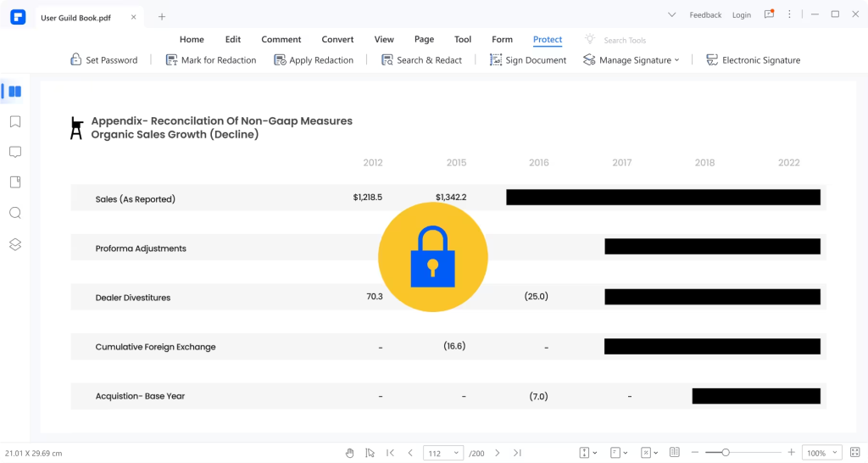Expand the Manage Signature dropdown
This screenshot has height=463, width=868.
click(632, 60)
